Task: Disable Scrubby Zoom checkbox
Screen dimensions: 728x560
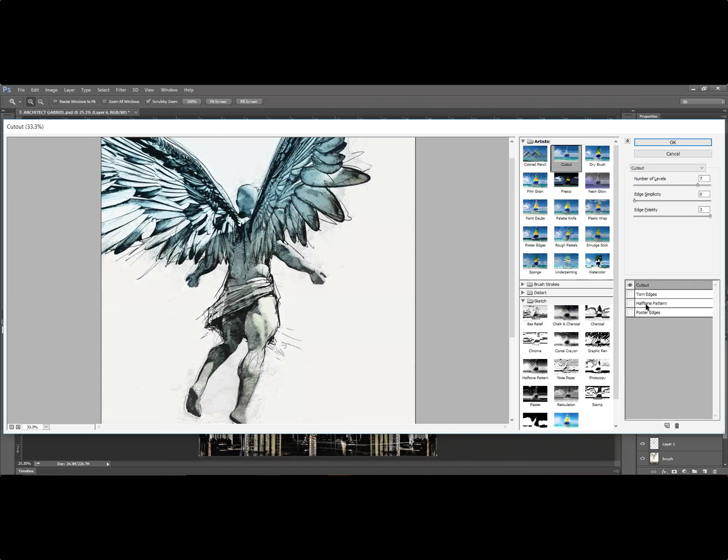Action: tap(148, 101)
